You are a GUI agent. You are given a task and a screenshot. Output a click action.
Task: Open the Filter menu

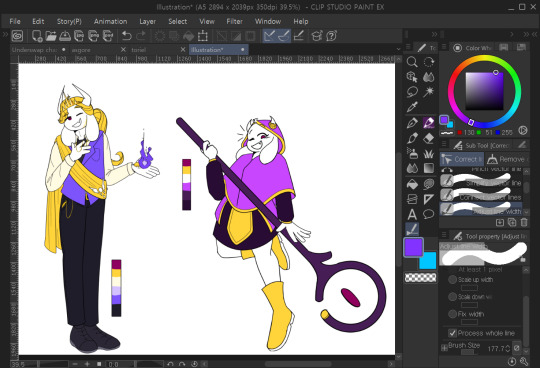(235, 21)
